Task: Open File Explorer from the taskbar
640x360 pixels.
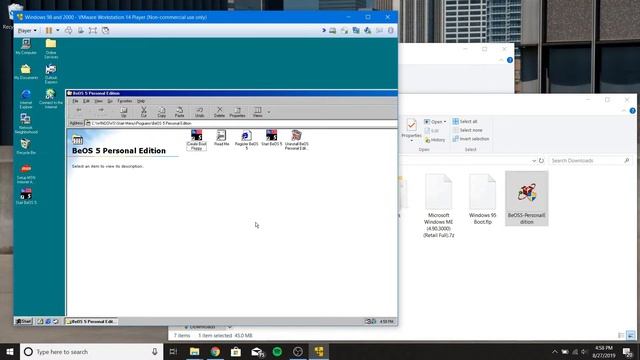Action: coord(195,351)
